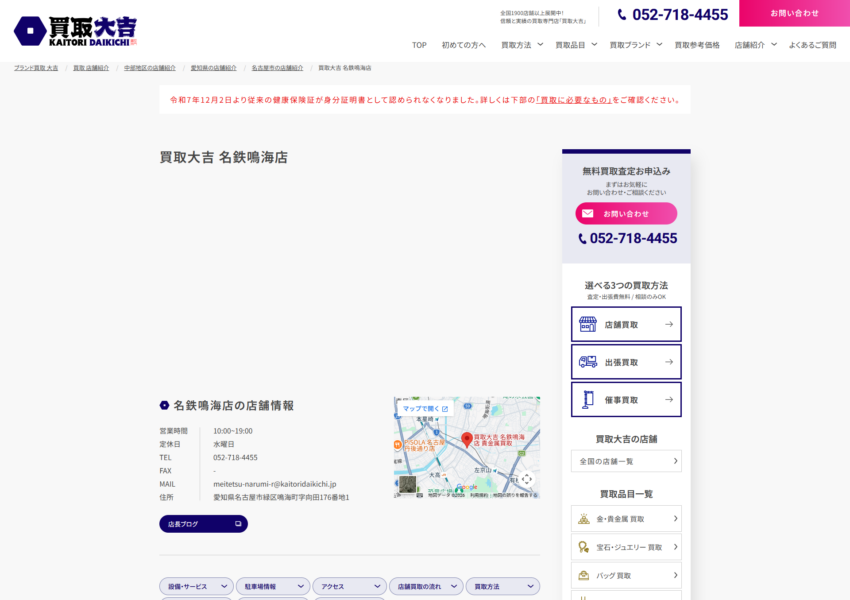
Task: Click the phone icon beside sidebar 052-718-4455
Action: click(582, 238)
